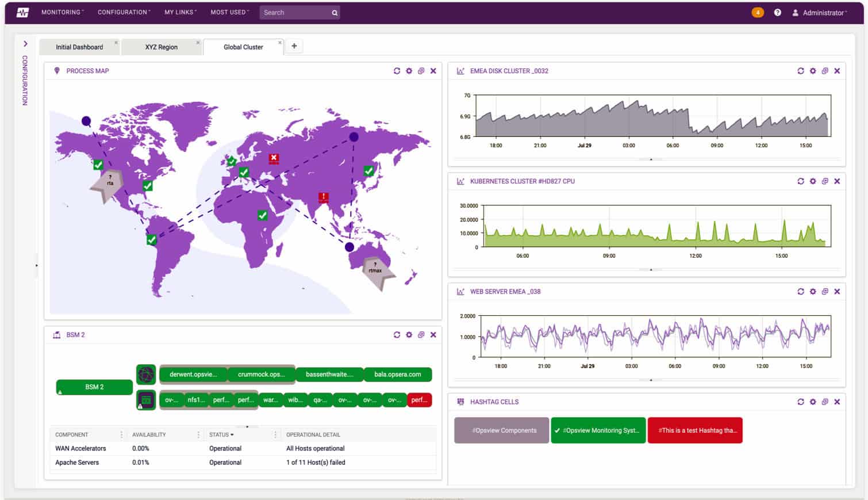
Task: Click the rta map marker
Action: (109, 185)
